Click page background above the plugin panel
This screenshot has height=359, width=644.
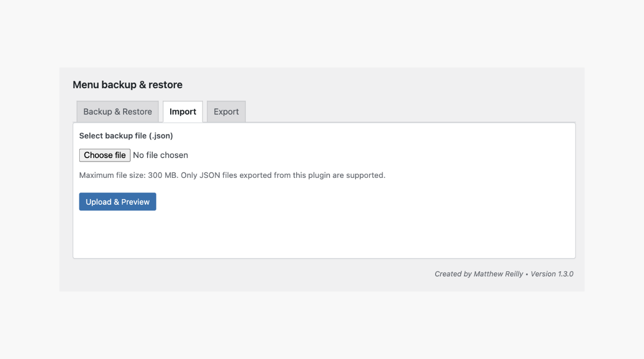pyautogui.click(x=322, y=33)
